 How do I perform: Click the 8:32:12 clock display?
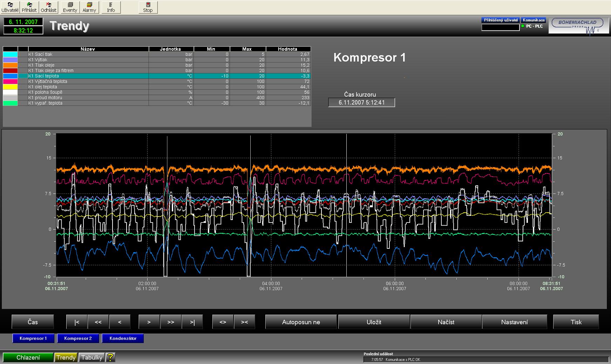pyautogui.click(x=23, y=30)
